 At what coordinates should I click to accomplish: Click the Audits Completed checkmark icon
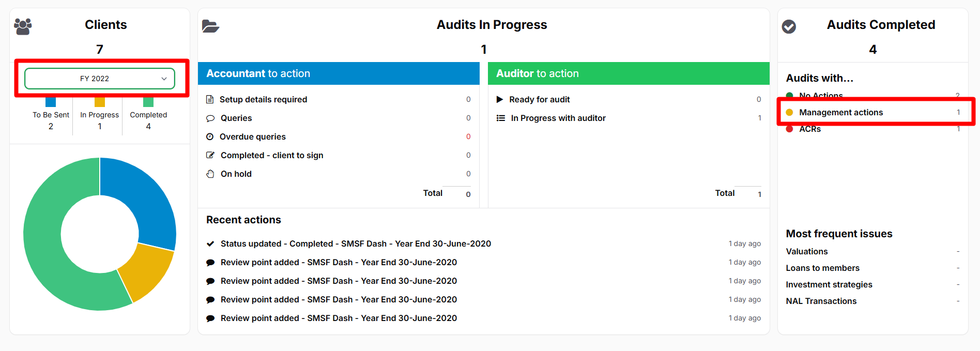pyautogui.click(x=789, y=26)
